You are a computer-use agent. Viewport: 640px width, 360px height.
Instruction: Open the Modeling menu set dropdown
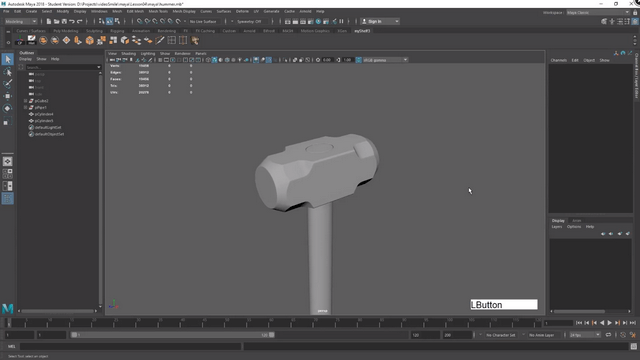coord(20,21)
